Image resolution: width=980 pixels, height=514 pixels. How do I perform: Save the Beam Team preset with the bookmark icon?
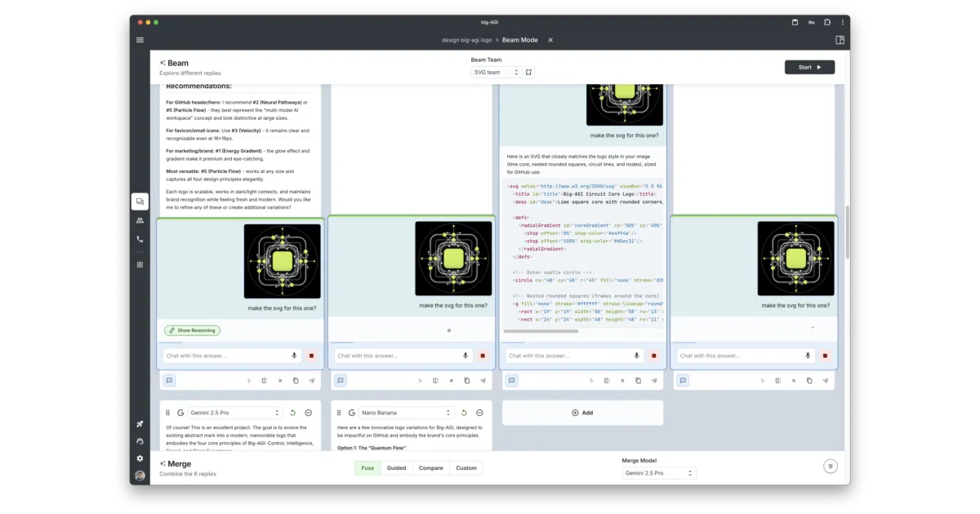[529, 72]
